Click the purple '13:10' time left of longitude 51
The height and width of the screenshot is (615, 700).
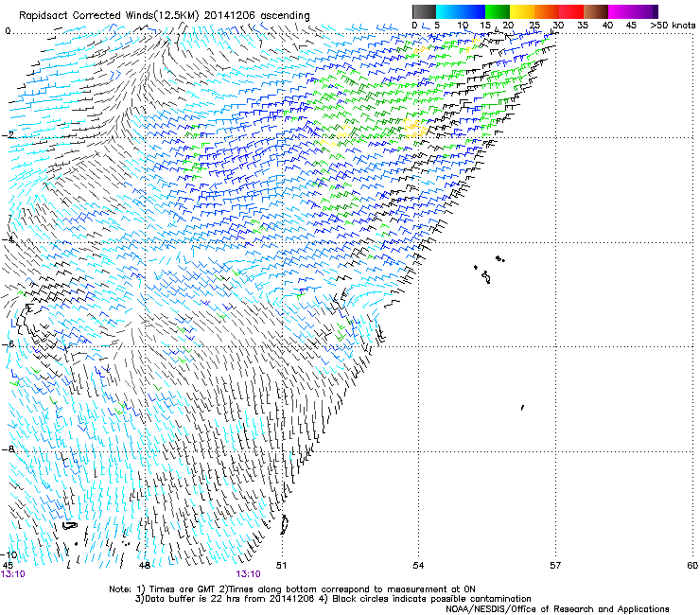coord(248,574)
